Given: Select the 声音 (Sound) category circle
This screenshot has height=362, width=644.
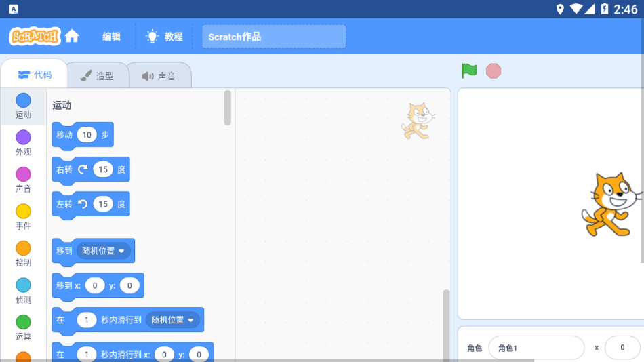Looking at the screenshot, I should click(x=23, y=175).
